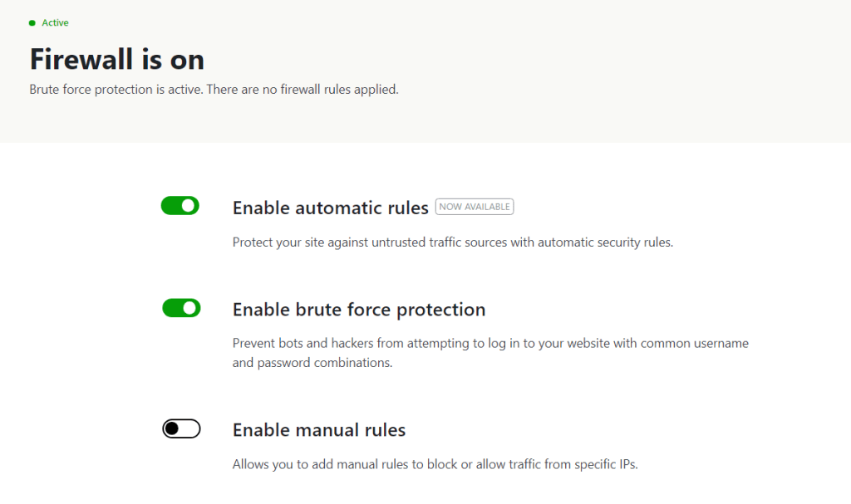This screenshot has width=851, height=504.
Task: Click the knob of the manual rules switch
Action: [171, 428]
